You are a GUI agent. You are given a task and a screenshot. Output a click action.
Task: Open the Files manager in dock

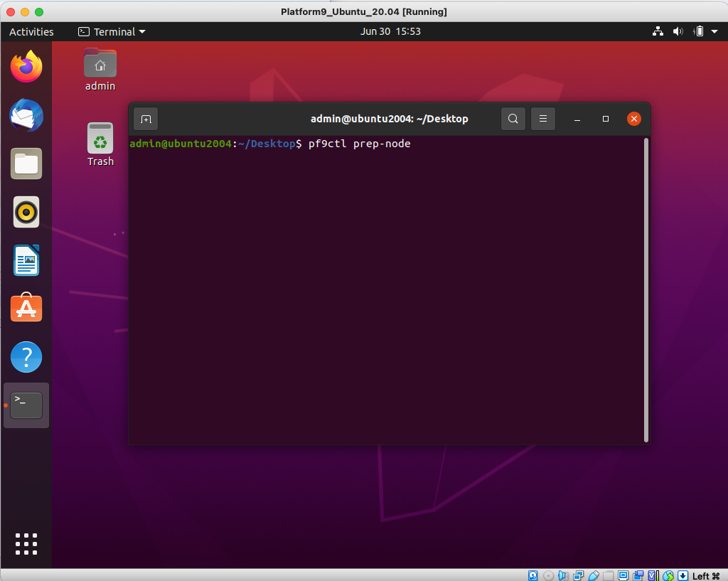click(x=26, y=164)
